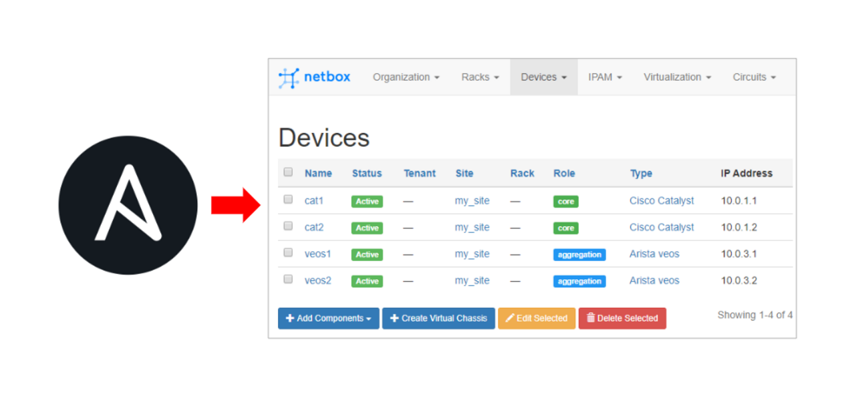This screenshot has height=414, width=868.
Task: Click IP address 10.0.1.2
Action: tap(739, 228)
